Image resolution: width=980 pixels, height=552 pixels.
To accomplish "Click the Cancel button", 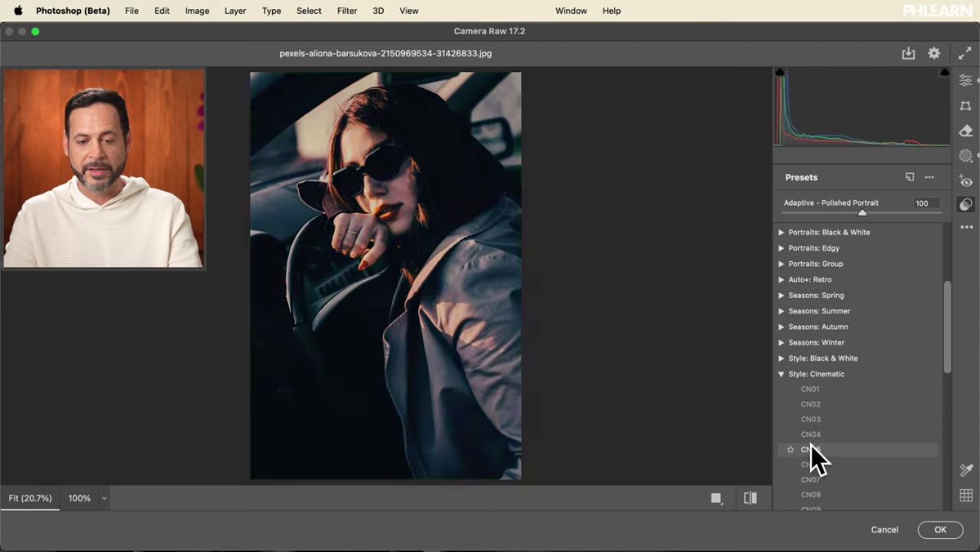I will tap(884, 530).
